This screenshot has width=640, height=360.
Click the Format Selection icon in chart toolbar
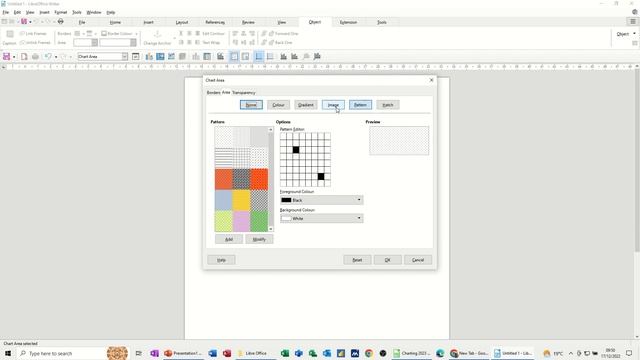[136, 56]
